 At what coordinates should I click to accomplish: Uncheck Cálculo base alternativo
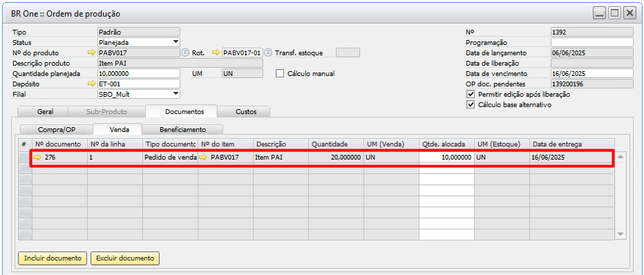tap(471, 104)
